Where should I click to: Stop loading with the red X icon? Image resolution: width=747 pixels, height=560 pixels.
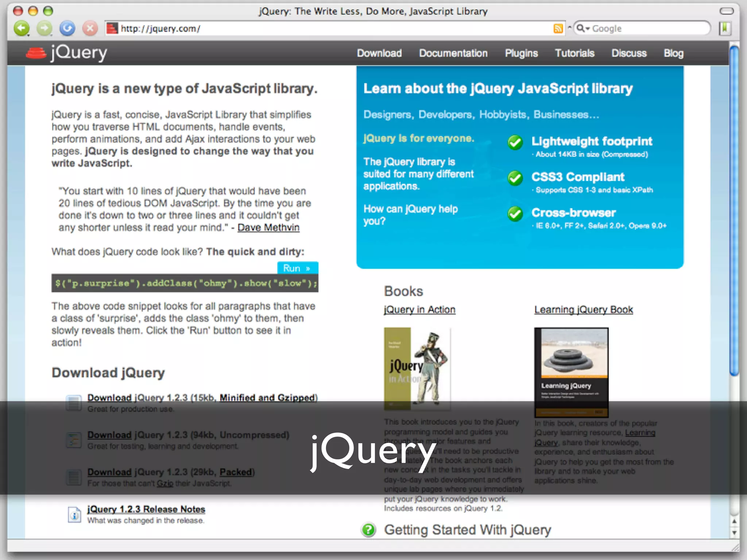coord(90,28)
